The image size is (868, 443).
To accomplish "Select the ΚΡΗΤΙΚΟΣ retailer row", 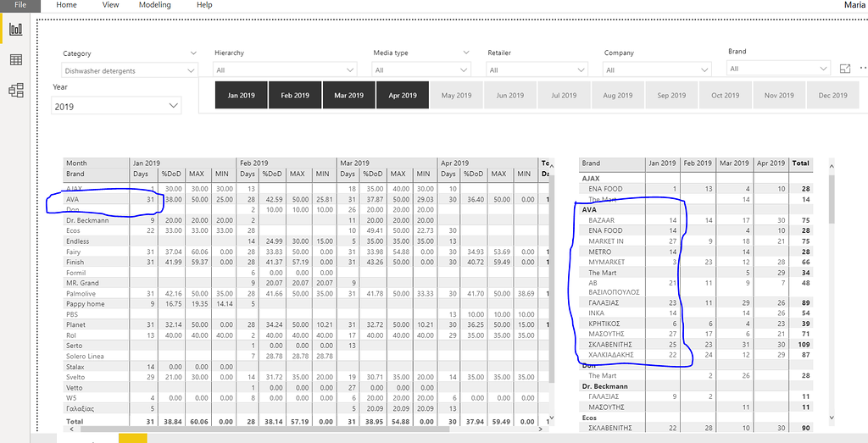I will click(695, 324).
